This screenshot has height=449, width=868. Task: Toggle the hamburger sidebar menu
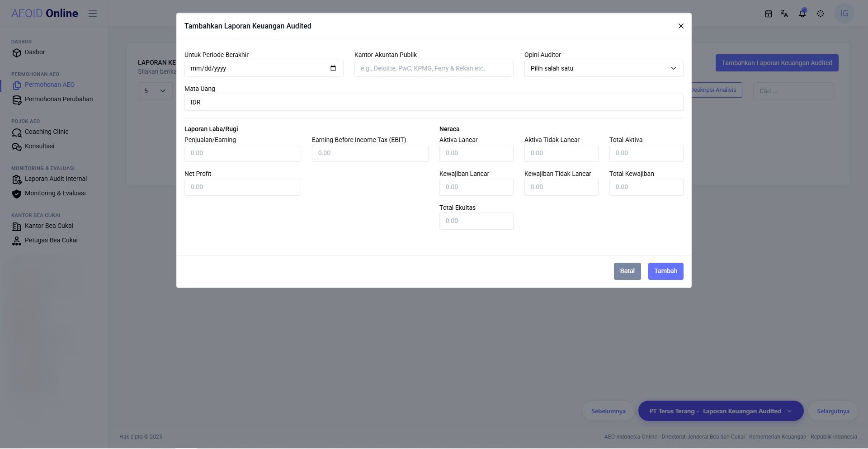(93, 14)
